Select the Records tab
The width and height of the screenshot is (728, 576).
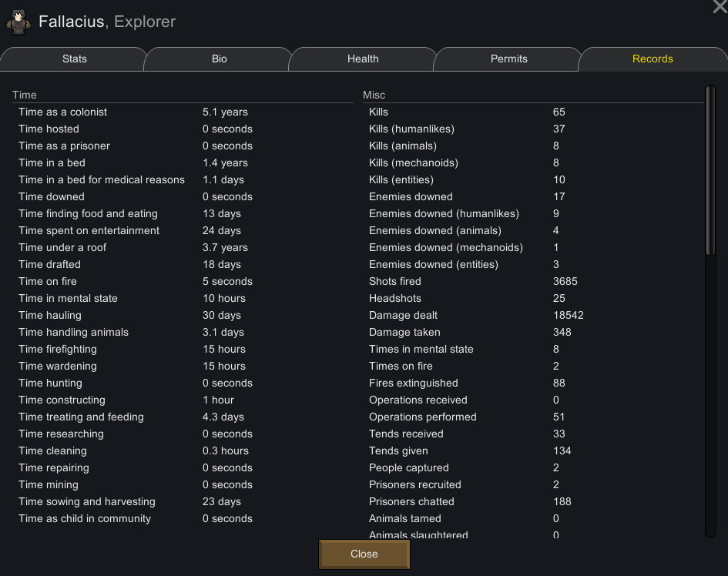653,59
